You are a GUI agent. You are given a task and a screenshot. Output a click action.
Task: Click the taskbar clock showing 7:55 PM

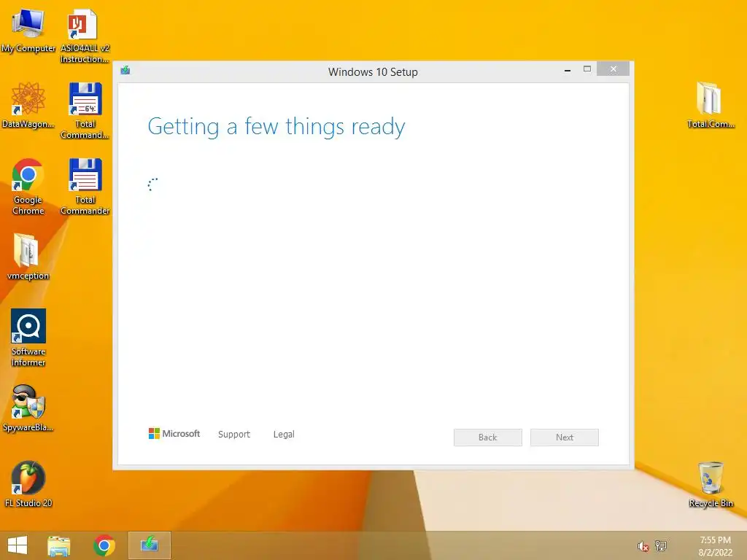click(715, 546)
